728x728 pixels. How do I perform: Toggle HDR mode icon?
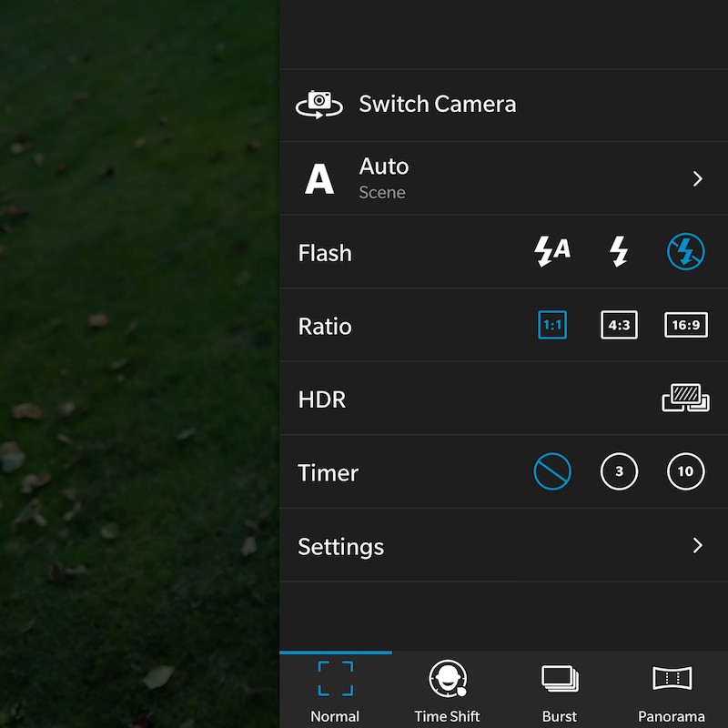[685, 398]
